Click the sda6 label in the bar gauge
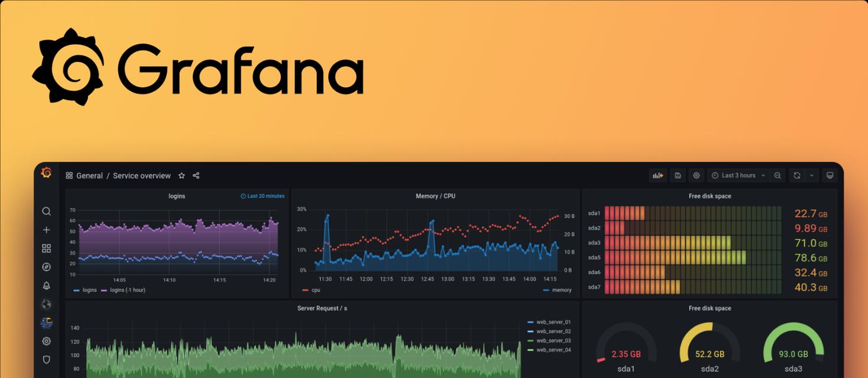The height and width of the screenshot is (378, 868). 594,272
